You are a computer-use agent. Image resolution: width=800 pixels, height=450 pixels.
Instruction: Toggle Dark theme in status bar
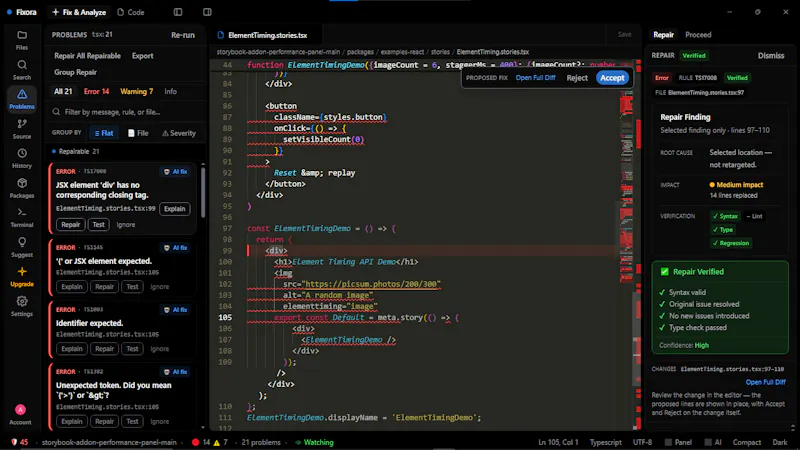click(x=780, y=442)
